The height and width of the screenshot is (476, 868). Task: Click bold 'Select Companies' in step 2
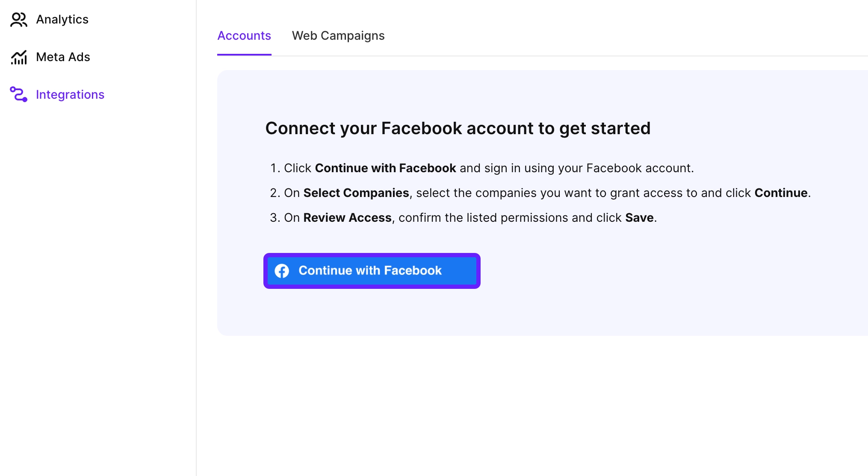pos(356,193)
